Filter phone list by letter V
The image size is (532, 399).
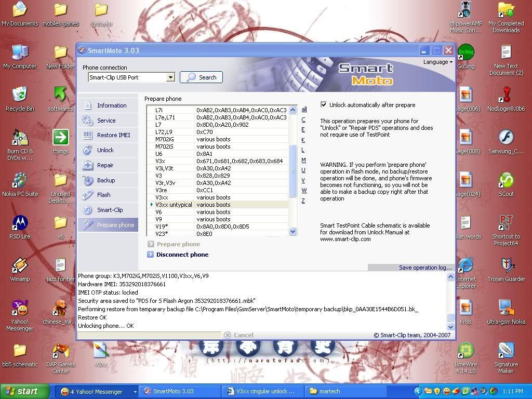(303, 180)
